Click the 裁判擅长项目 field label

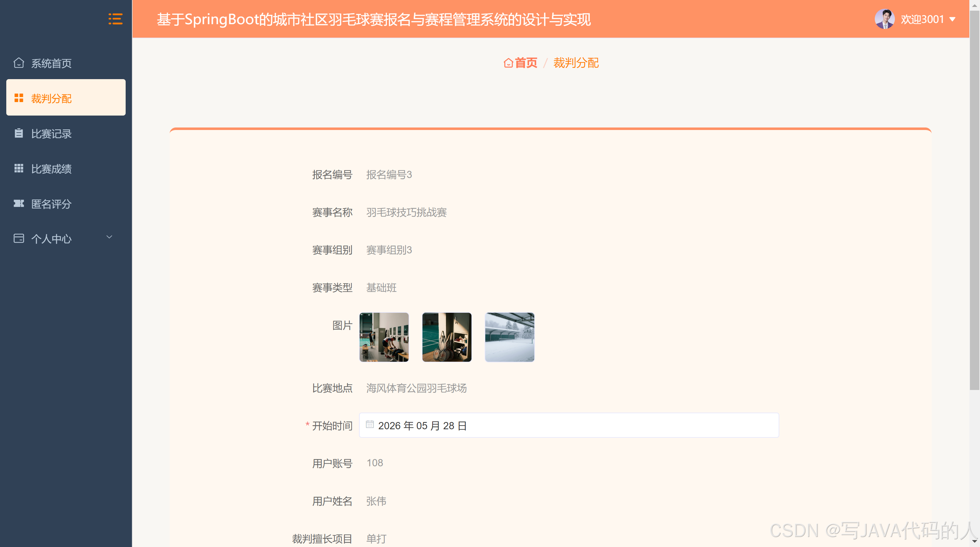[x=322, y=539]
